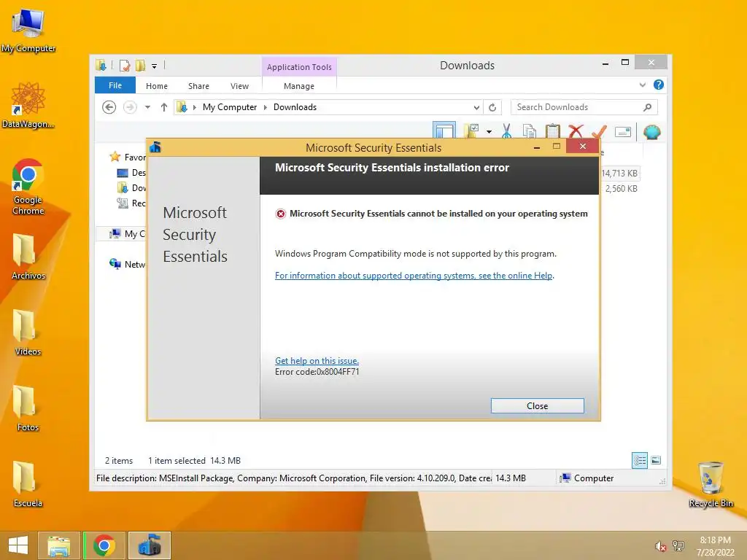Open the Recycle Bin on desktop
Image resolution: width=747 pixels, height=560 pixels.
click(x=711, y=484)
